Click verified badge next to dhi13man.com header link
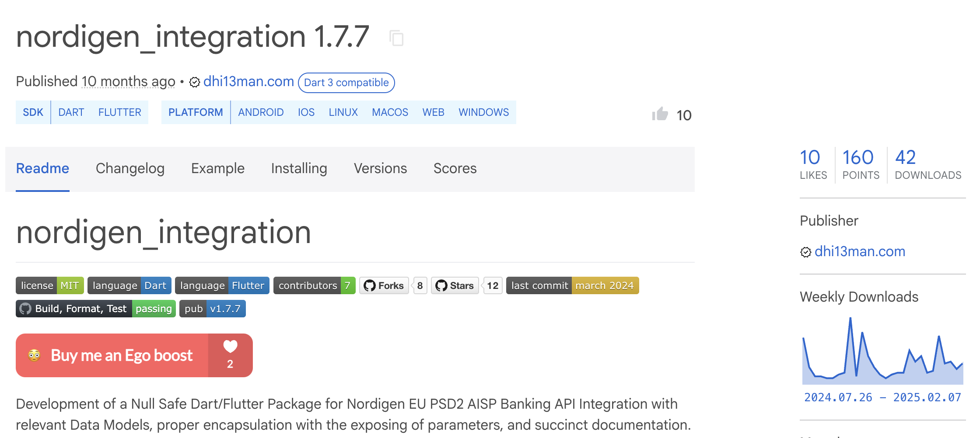This screenshot has height=438, width=980. [193, 82]
